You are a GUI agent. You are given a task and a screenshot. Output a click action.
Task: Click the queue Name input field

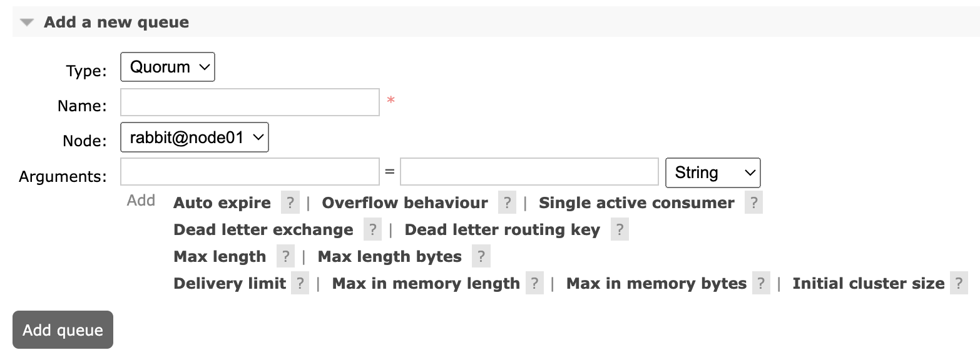point(250,102)
